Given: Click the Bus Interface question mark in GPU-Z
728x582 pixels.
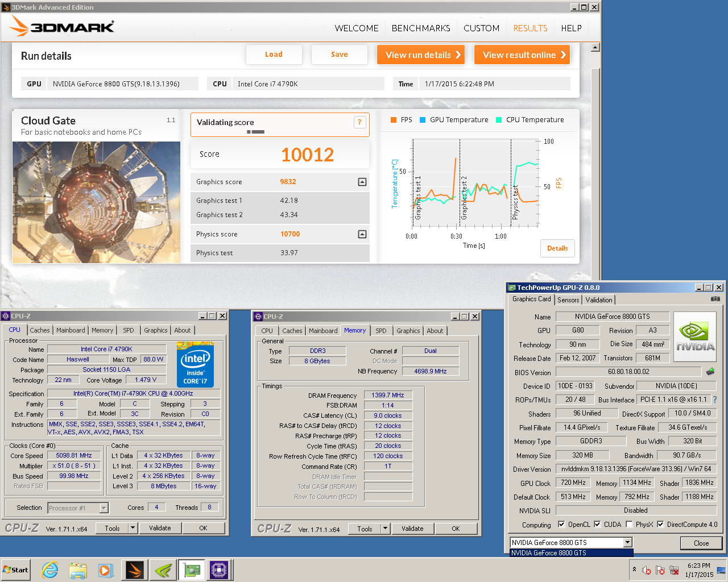Looking at the screenshot, I should (715, 400).
